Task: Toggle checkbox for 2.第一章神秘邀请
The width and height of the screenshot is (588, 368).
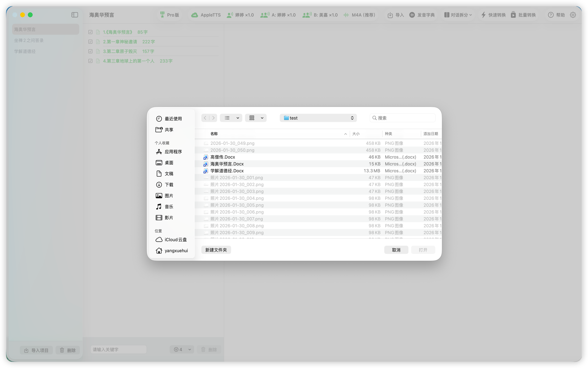Action: point(90,42)
